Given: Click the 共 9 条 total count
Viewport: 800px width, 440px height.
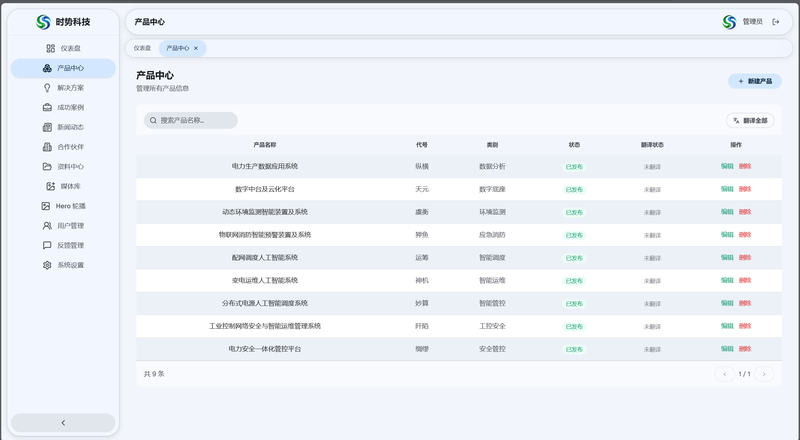Looking at the screenshot, I should 154,374.
